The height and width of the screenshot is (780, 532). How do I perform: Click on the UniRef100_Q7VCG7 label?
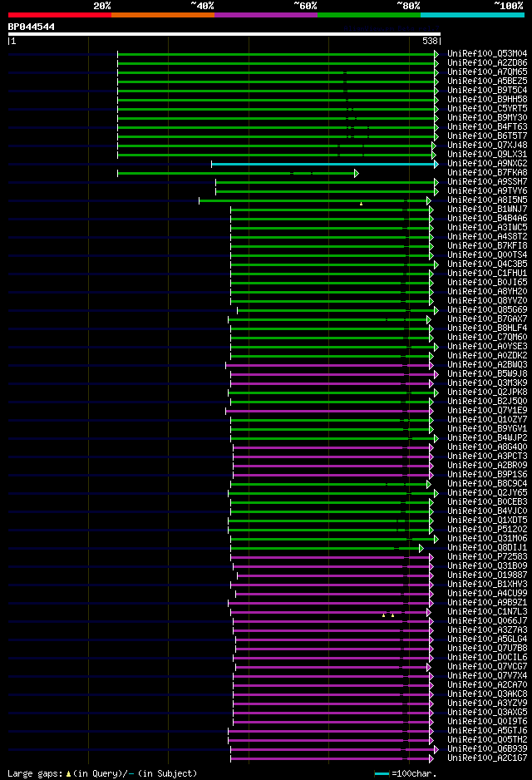(x=487, y=667)
